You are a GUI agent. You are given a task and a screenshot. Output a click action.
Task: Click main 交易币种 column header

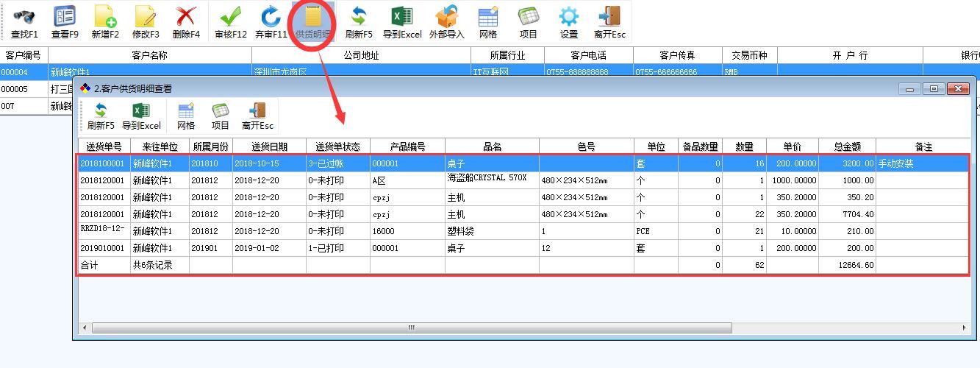(749, 55)
